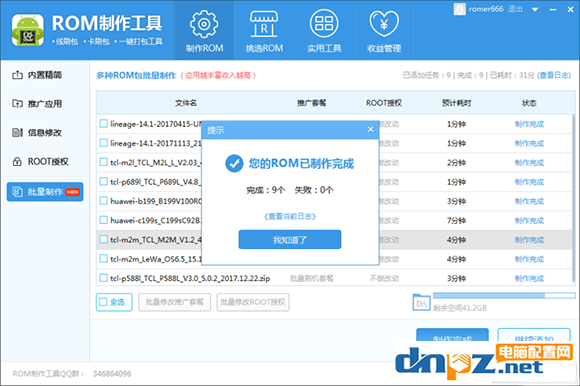Click the Android ROM tool logo
This screenshot has width=580, height=386.
click(27, 30)
